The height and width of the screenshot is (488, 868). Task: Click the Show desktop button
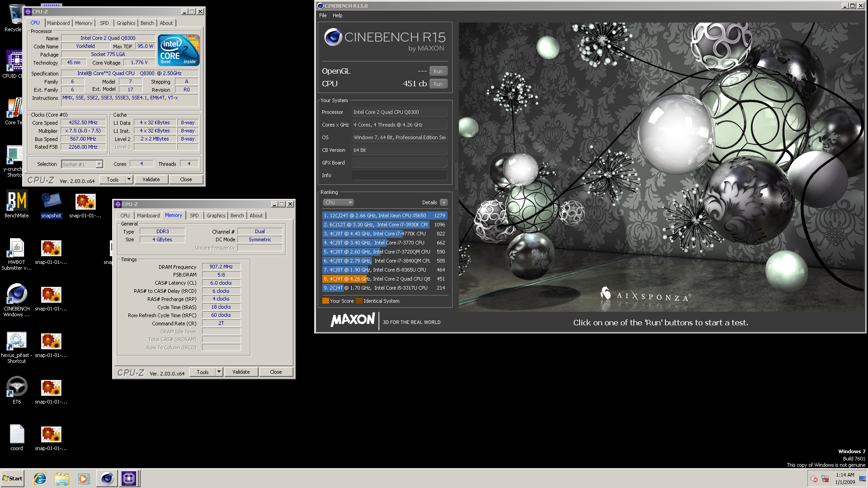click(x=863, y=479)
